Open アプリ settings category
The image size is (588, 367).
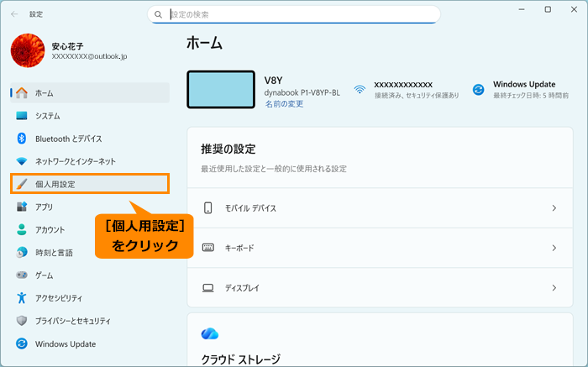(90, 207)
